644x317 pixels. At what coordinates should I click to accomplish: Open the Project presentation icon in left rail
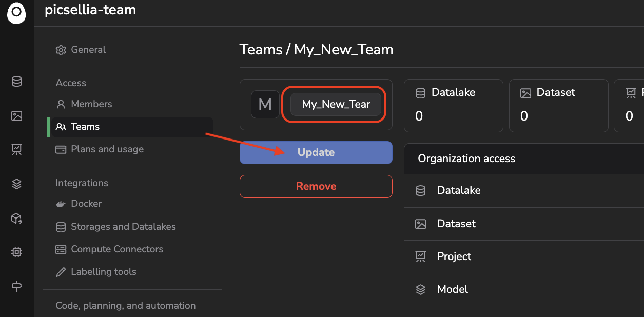pos(16,150)
